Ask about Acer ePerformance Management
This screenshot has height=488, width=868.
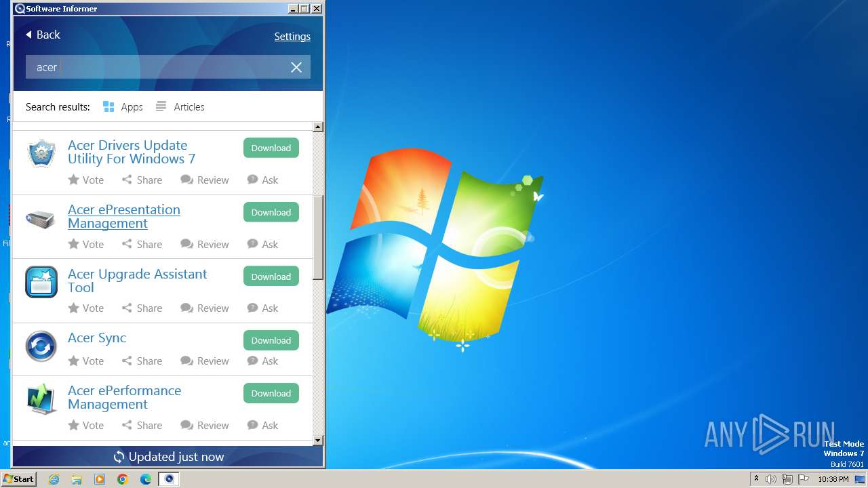point(262,425)
